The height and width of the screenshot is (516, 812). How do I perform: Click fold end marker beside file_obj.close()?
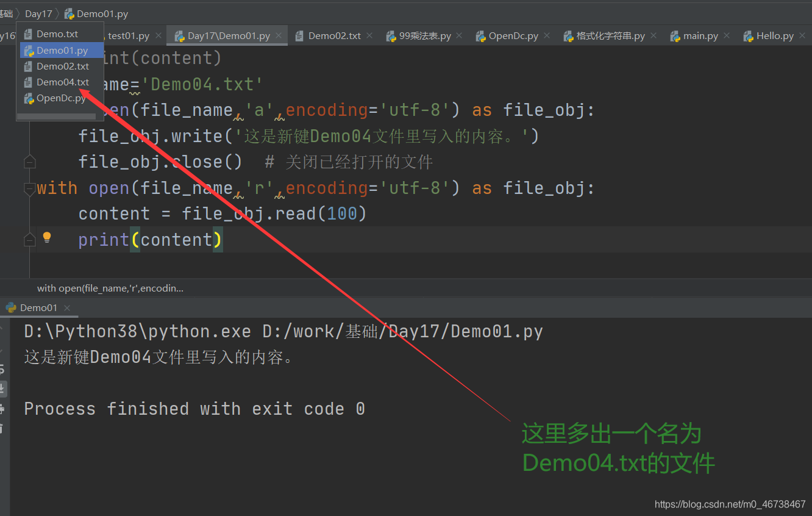pyautogui.click(x=29, y=162)
